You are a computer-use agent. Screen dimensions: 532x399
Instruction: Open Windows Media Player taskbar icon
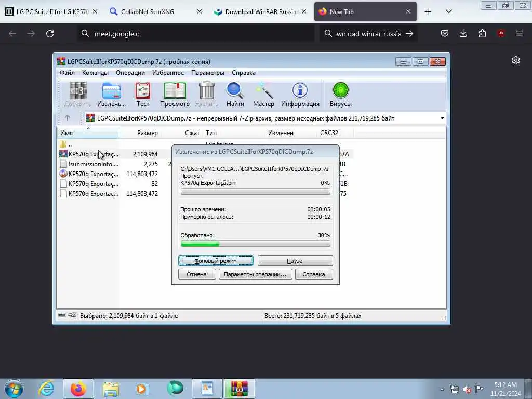(142, 389)
